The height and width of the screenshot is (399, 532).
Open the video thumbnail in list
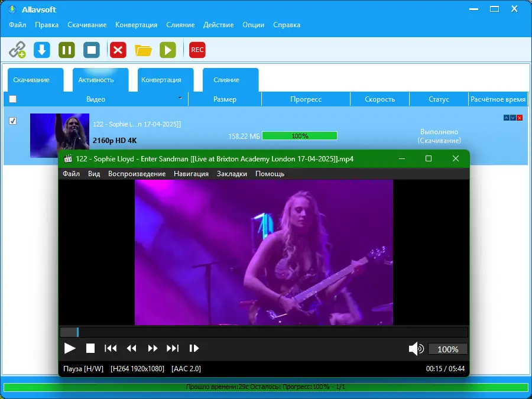pos(60,135)
